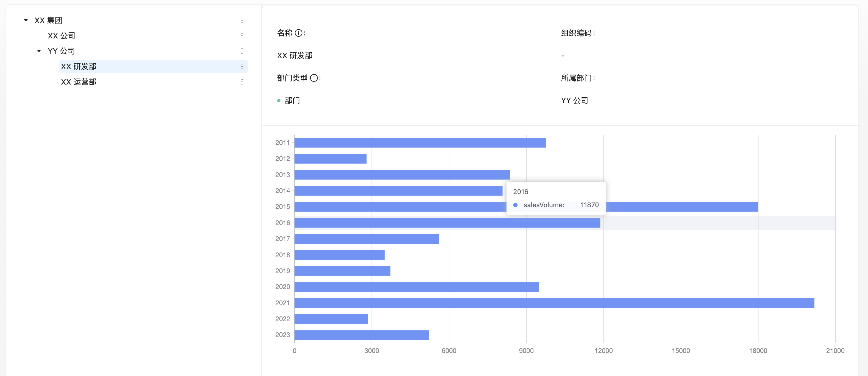Open more options for XX 运营部

[x=242, y=82]
